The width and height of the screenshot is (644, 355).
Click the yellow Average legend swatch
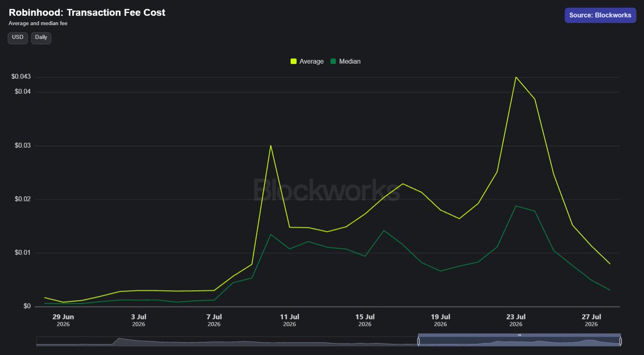click(x=294, y=61)
